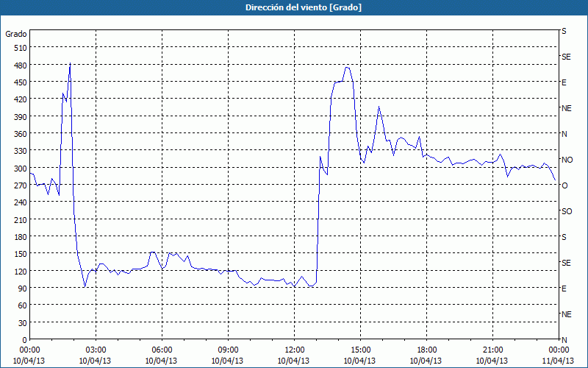Screen dimensions: 588x368
Task: Select the 'E' compass label level with 90
Action: point(564,289)
